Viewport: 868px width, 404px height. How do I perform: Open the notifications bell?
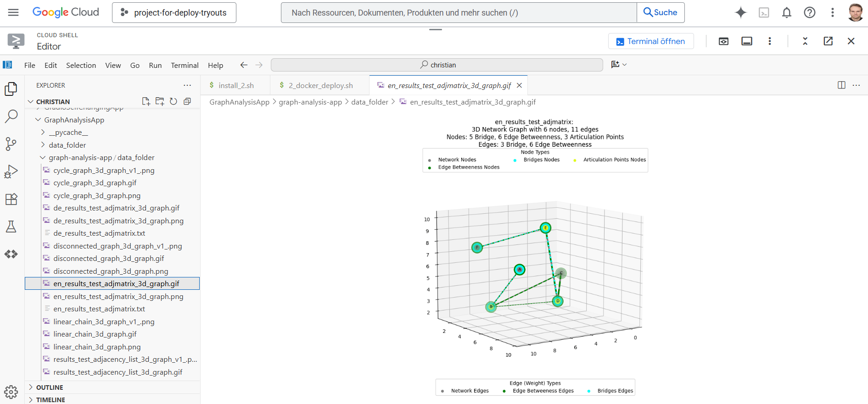[x=787, y=12]
